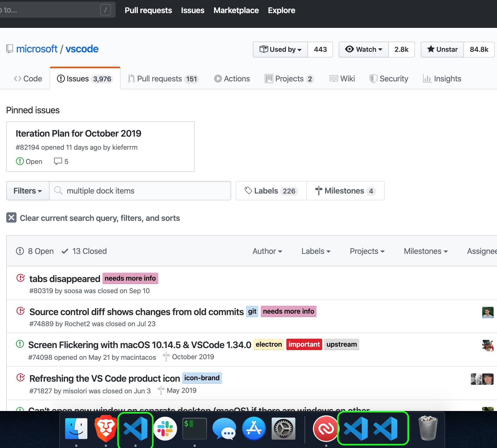Open the Insights tab
The height and width of the screenshot is (448, 497).
(x=442, y=79)
